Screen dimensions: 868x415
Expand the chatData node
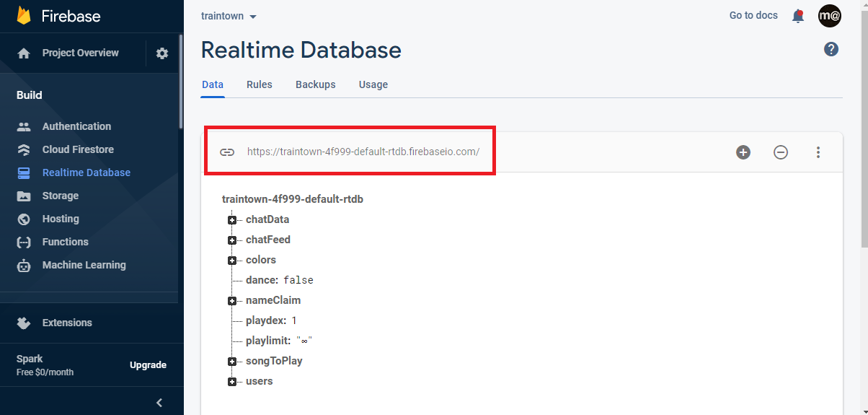[232, 220]
